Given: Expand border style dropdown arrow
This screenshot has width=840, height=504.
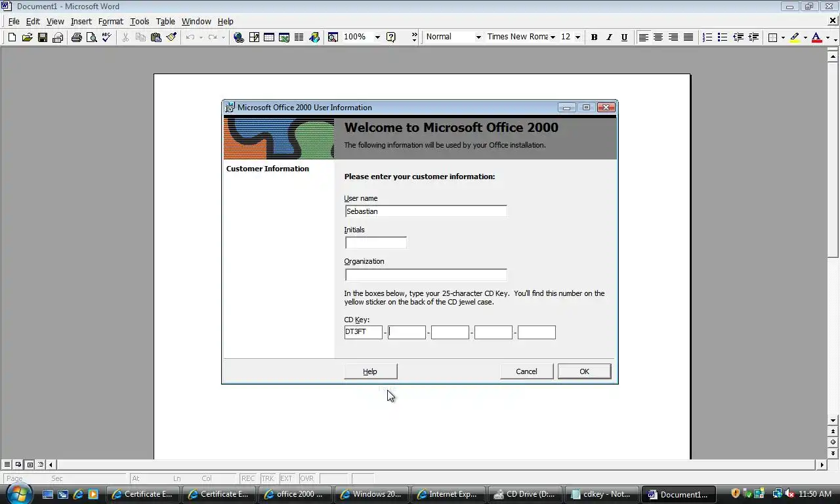Looking at the screenshot, I should 783,37.
